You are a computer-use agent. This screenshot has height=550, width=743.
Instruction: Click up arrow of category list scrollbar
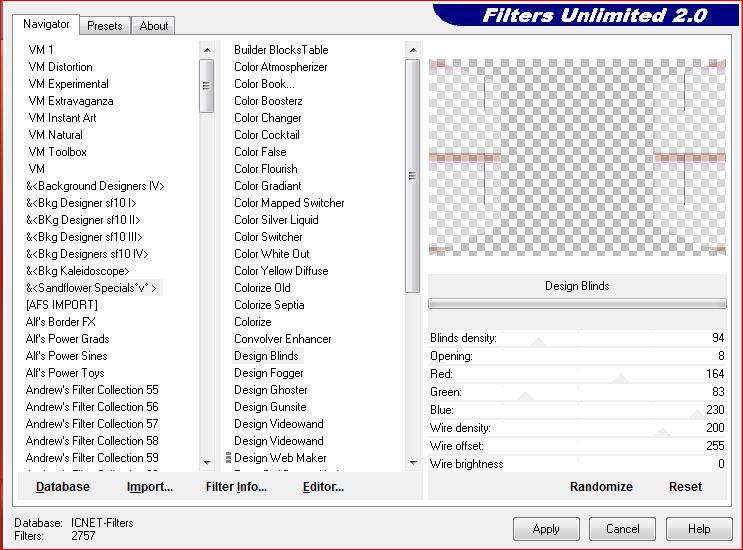207,50
